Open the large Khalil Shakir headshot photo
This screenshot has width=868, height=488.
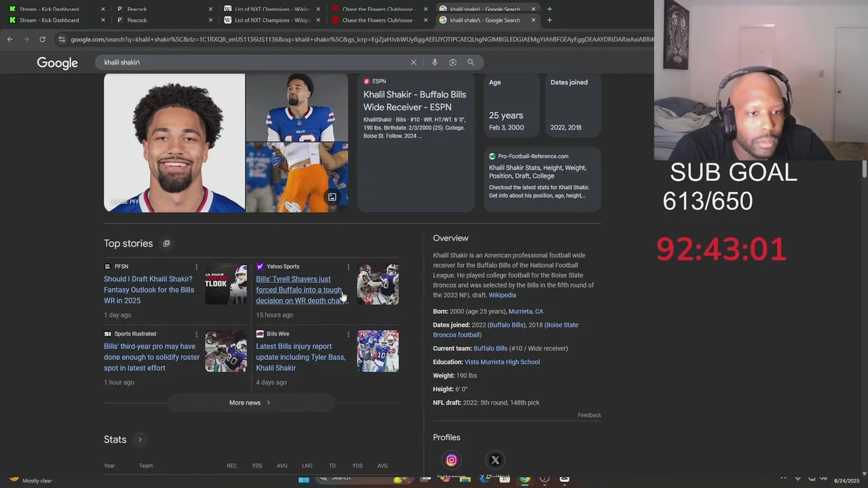(x=174, y=143)
